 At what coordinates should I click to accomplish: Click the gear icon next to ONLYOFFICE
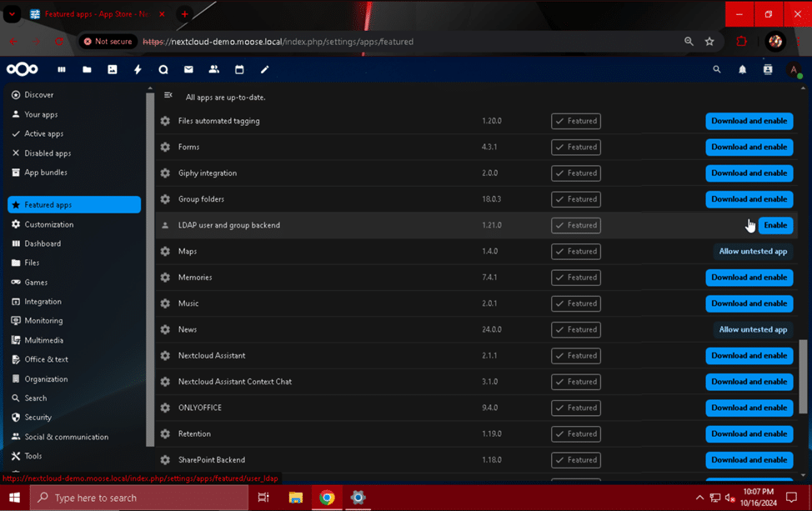pos(165,408)
